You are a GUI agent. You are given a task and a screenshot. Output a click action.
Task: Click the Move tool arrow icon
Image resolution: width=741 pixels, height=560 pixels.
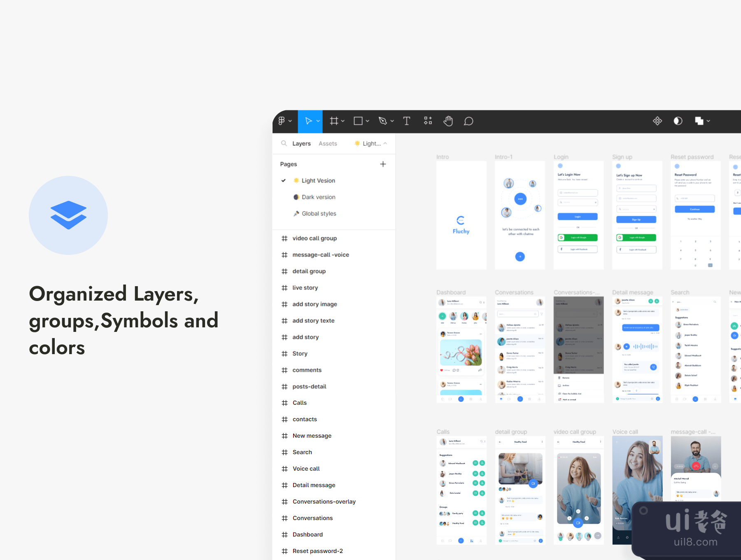click(x=308, y=121)
